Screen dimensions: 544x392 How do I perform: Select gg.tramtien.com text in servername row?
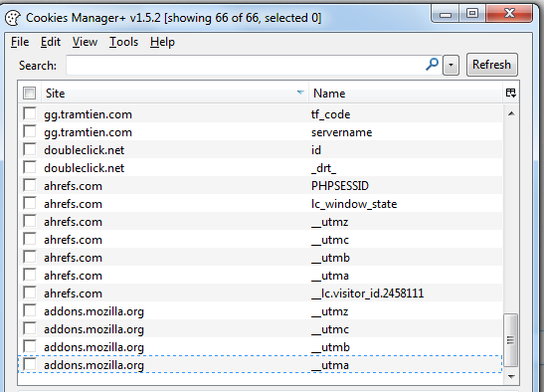pyautogui.click(x=89, y=133)
